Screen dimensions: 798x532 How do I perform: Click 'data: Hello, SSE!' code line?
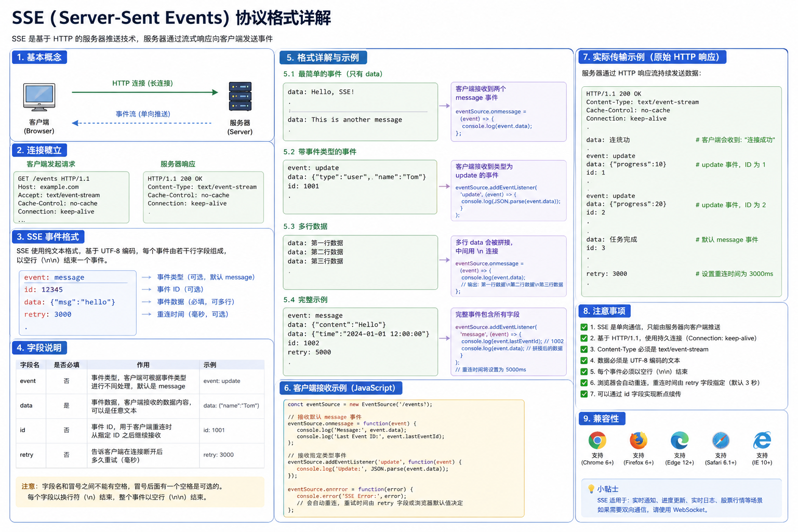click(321, 92)
